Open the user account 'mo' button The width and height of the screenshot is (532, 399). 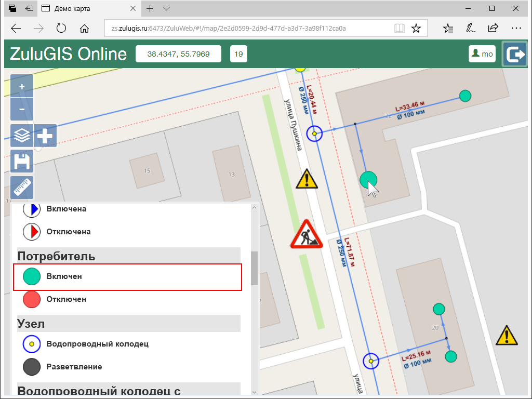pos(482,54)
